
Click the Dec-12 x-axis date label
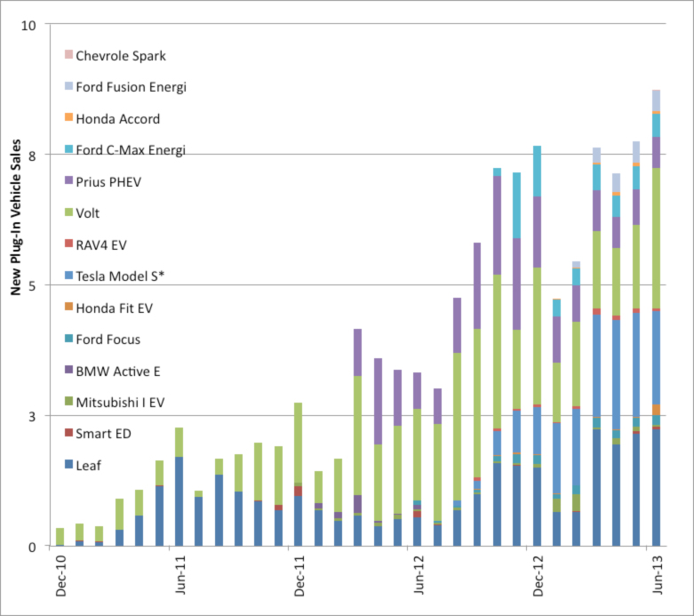tap(538, 584)
